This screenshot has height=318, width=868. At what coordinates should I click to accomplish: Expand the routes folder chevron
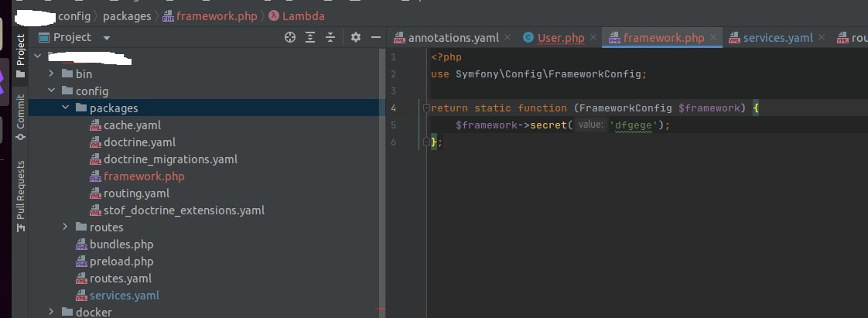click(65, 227)
